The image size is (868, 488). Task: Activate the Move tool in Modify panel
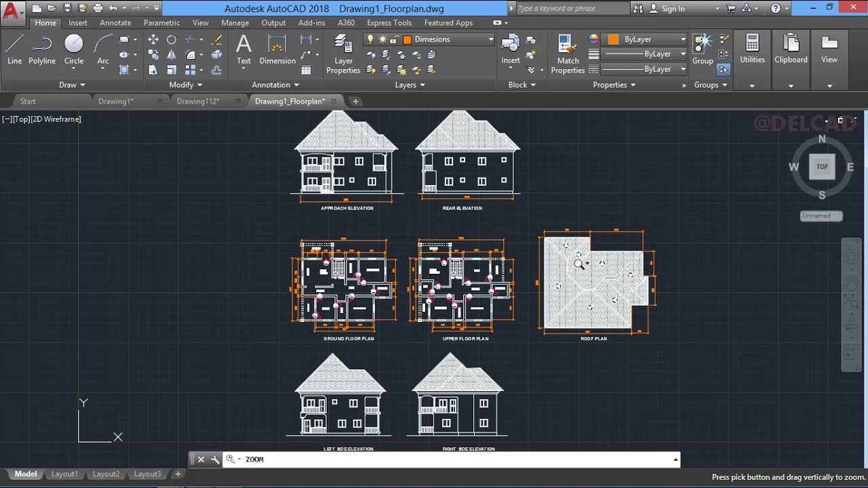(153, 39)
